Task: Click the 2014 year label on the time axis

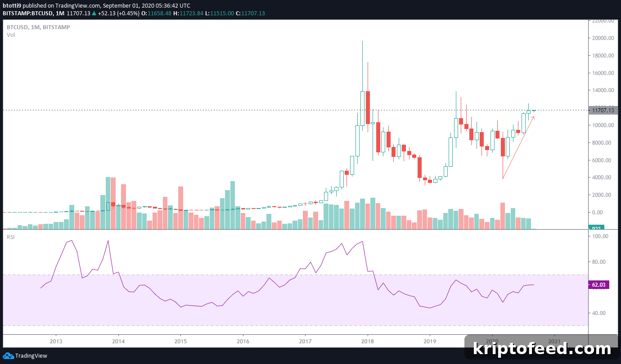Action: pyautogui.click(x=118, y=341)
